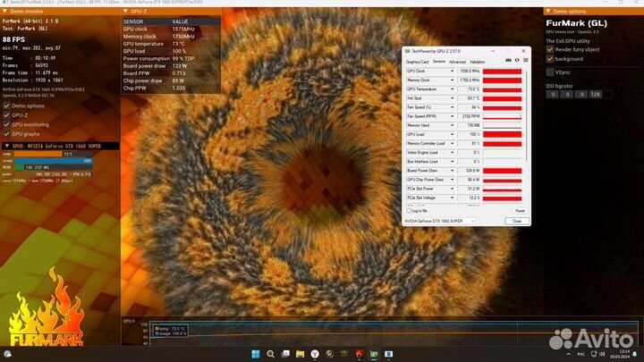
Task: Collapse the GPU-Z overlay panel header
Action: (x=126, y=11)
